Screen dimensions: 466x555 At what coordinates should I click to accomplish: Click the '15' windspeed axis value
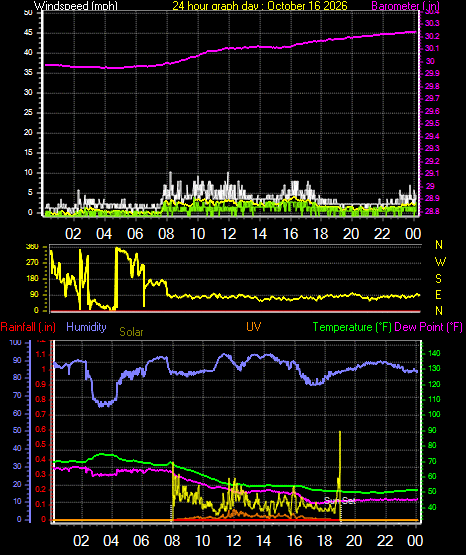click(28, 153)
